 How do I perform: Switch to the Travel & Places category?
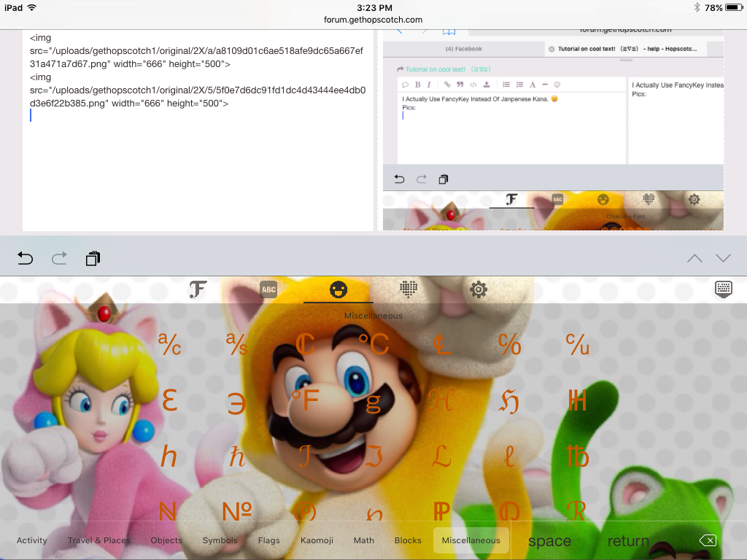click(x=99, y=540)
